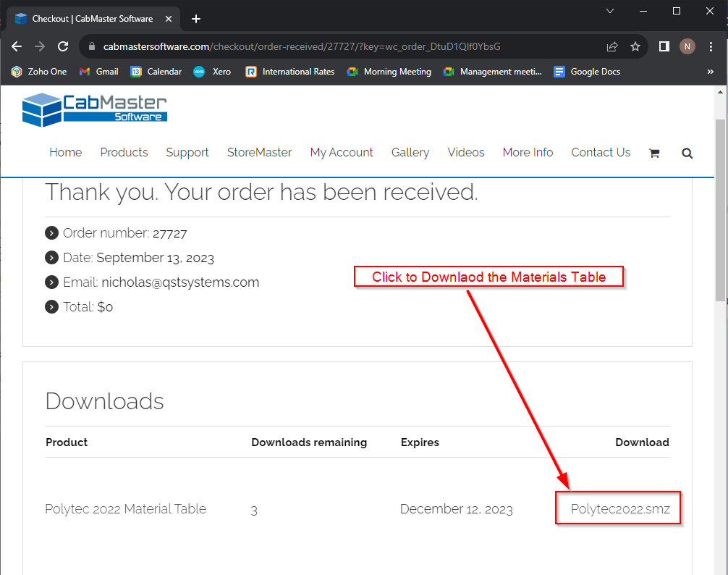This screenshot has width=728, height=575.
Task: Go back to the previous page
Action: (17, 46)
